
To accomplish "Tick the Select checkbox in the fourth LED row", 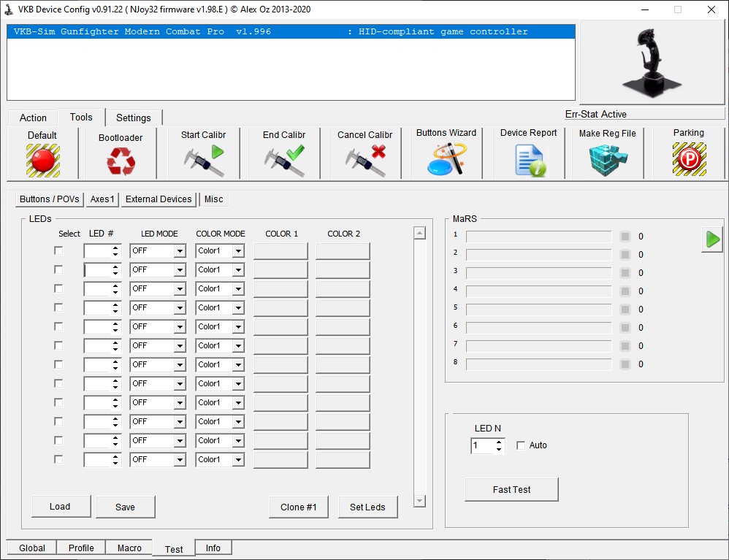I will point(58,307).
